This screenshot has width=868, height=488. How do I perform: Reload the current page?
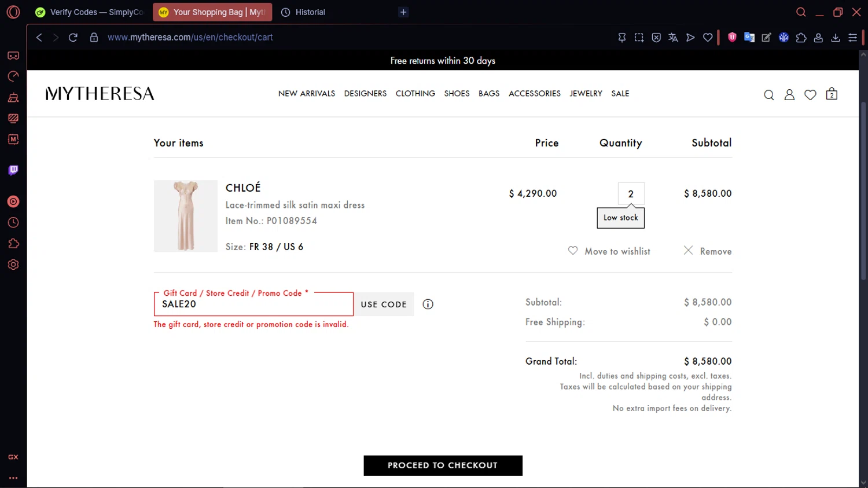coord(73,37)
